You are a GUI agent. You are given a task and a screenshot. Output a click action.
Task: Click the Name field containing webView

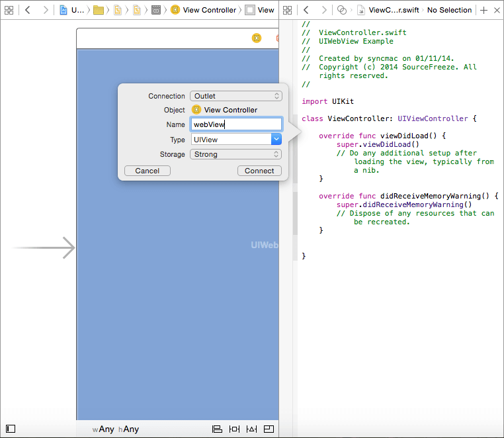click(236, 124)
